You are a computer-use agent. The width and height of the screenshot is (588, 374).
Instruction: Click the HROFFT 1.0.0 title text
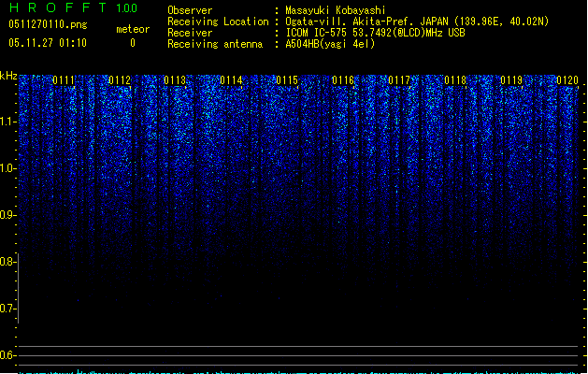[73, 7]
